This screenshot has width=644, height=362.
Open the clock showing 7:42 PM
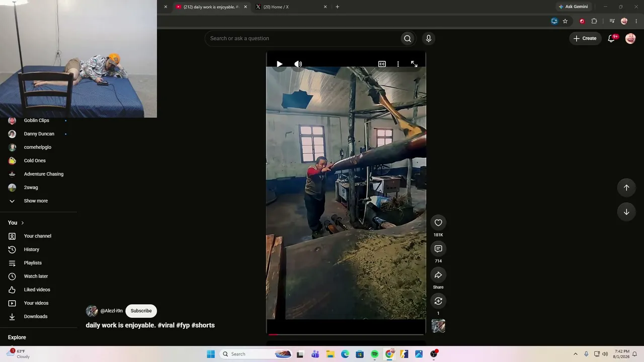pyautogui.click(x=622, y=354)
